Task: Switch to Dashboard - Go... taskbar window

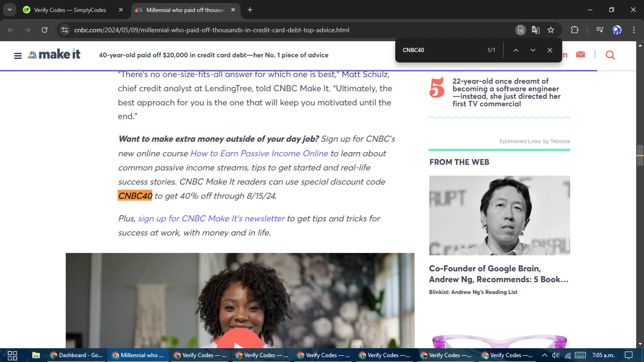Action: (76, 356)
